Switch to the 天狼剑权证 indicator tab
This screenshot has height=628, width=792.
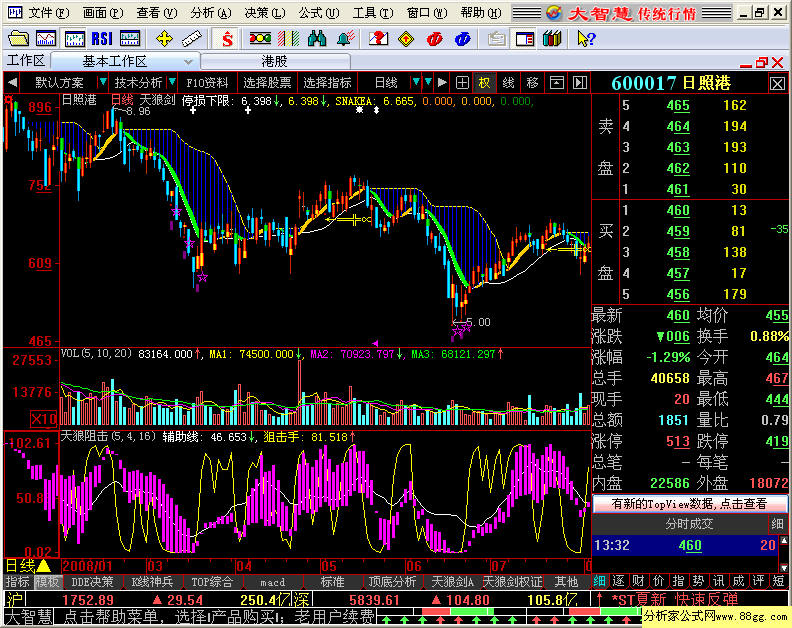(512, 582)
